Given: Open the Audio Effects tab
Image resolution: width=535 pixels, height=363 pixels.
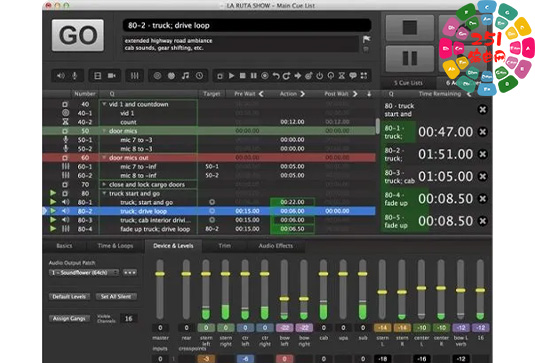Looking at the screenshot, I should click(276, 246).
